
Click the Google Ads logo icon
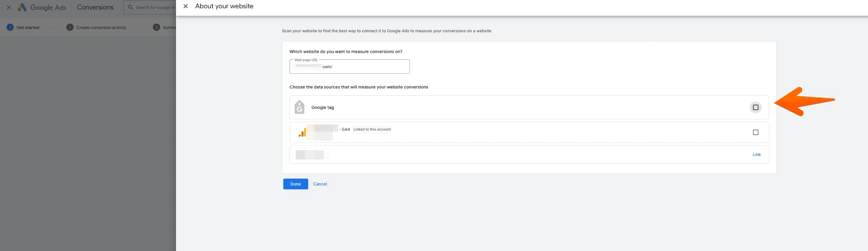coord(22,7)
